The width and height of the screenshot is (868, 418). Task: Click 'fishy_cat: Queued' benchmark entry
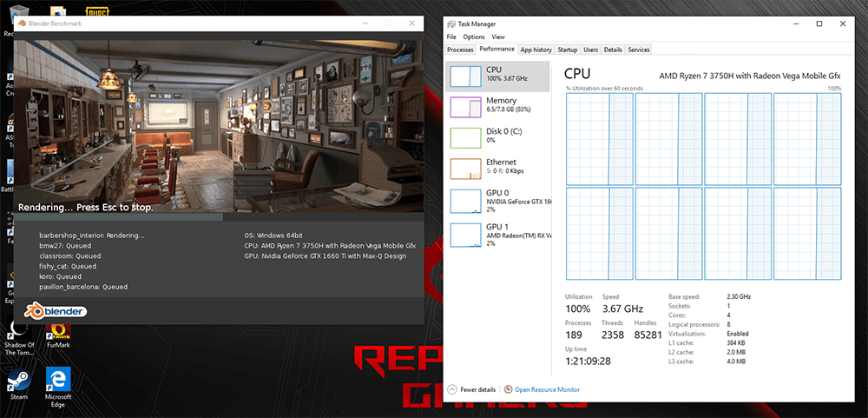tap(68, 266)
